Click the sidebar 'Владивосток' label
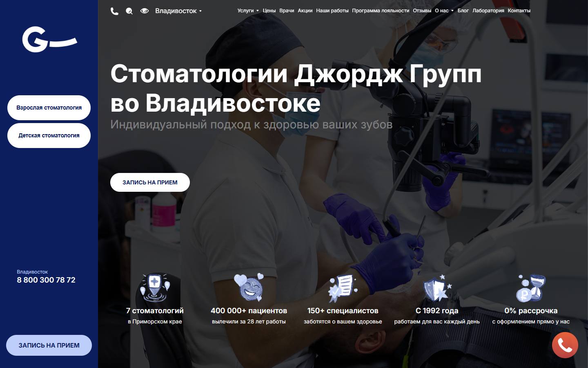Viewport: 588px width, 368px height. pyautogui.click(x=32, y=272)
